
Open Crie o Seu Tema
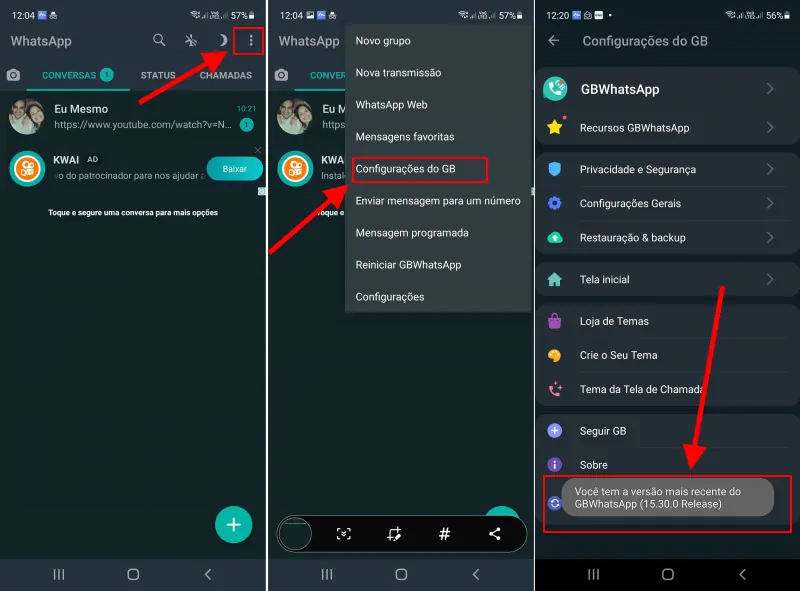pyautogui.click(x=667, y=355)
